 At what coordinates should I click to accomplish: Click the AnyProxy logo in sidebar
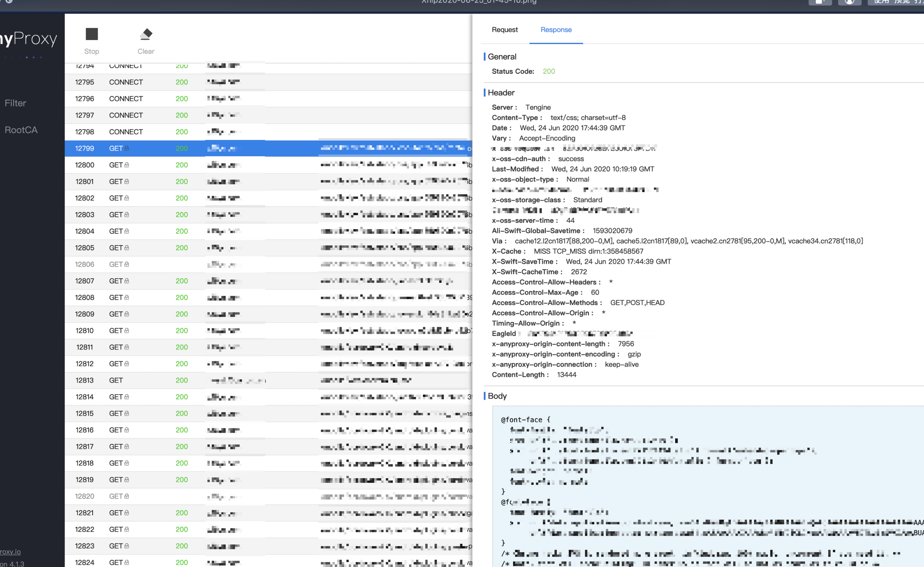[x=29, y=38]
